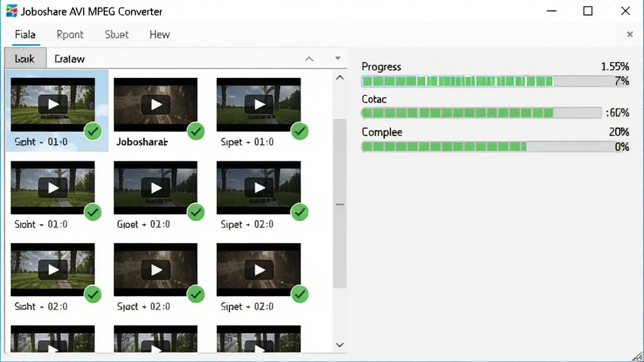Screen dimensions: 644x362
Task: Open the Sluet menu
Action: [116, 35]
